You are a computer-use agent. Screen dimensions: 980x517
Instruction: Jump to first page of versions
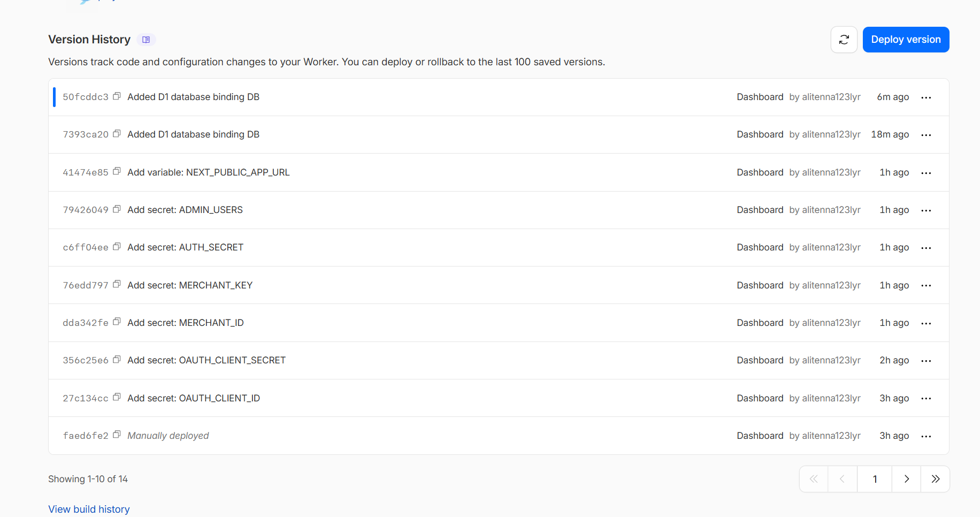pyautogui.click(x=814, y=479)
